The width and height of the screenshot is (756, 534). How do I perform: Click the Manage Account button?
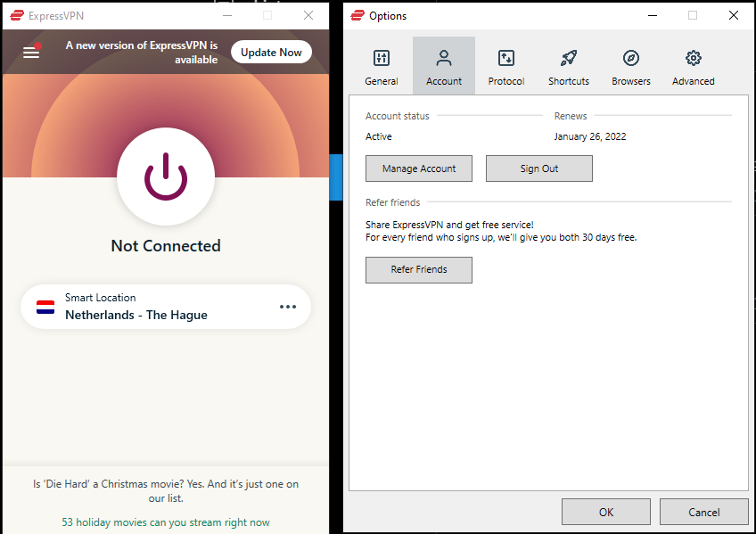pyautogui.click(x=418, y=168)
